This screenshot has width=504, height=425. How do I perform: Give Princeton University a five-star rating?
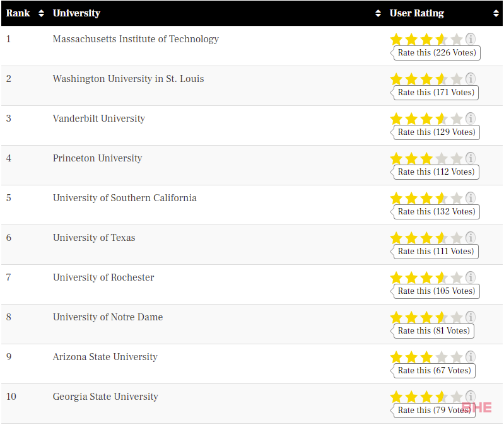pos(457,158)
